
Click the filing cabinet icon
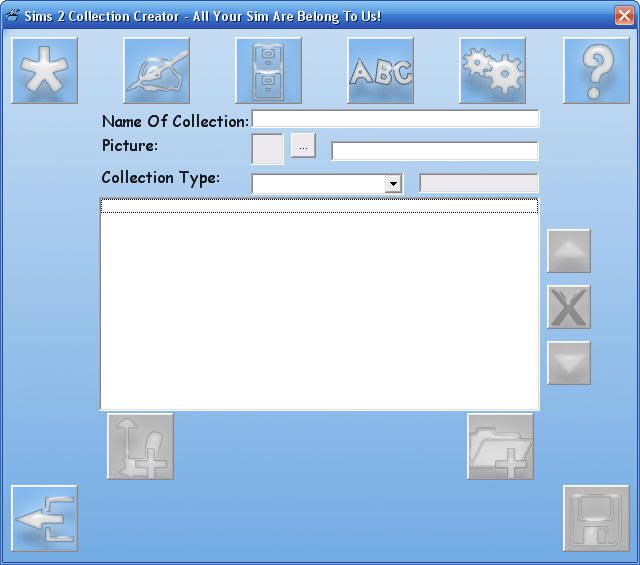268,71
